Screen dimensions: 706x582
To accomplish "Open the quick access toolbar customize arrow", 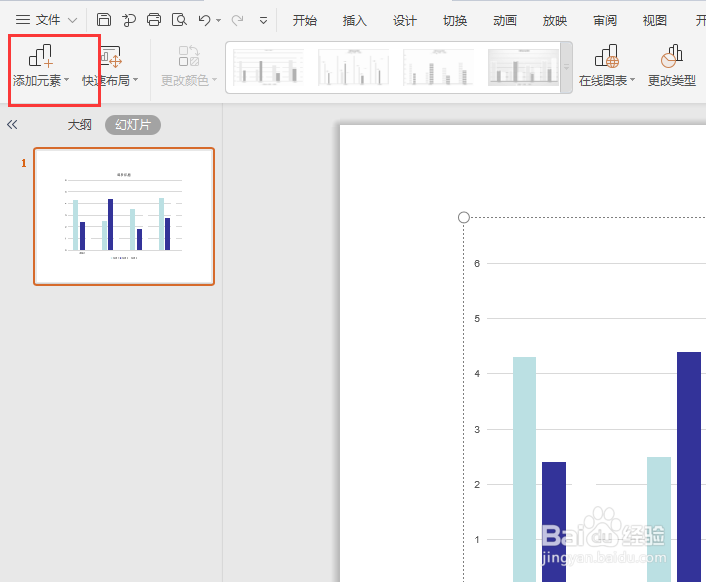I will pos(263,20).
